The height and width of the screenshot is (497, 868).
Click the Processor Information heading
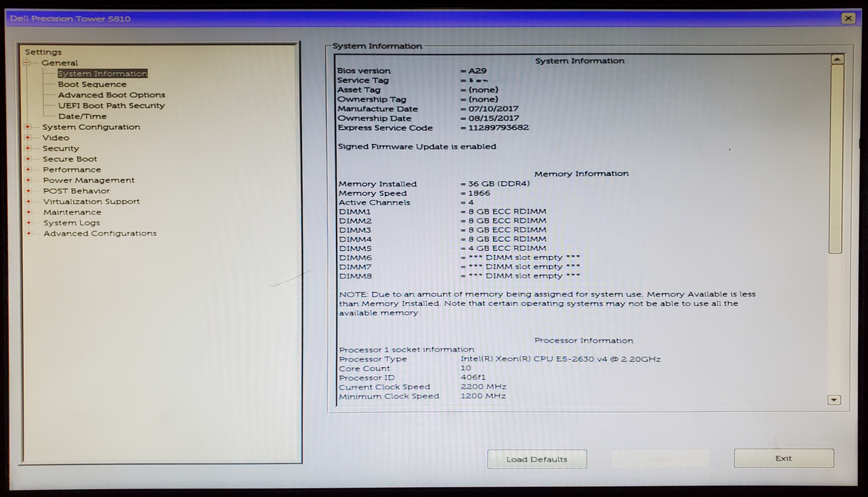point(584,341)
